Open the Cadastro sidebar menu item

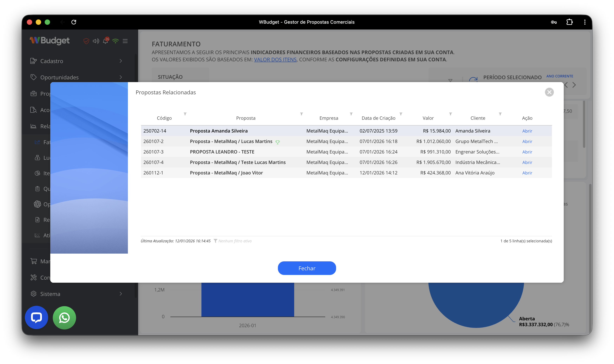point(51,61)
